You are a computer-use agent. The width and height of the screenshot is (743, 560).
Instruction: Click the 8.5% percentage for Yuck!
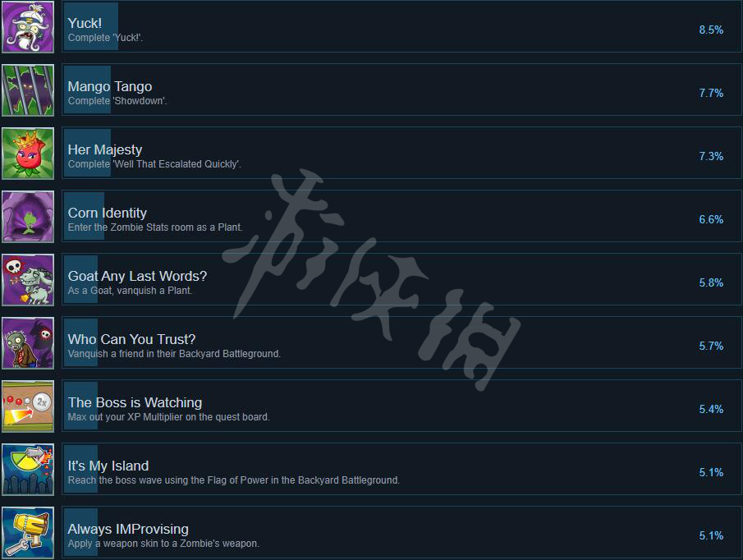[x=711, y=30]
